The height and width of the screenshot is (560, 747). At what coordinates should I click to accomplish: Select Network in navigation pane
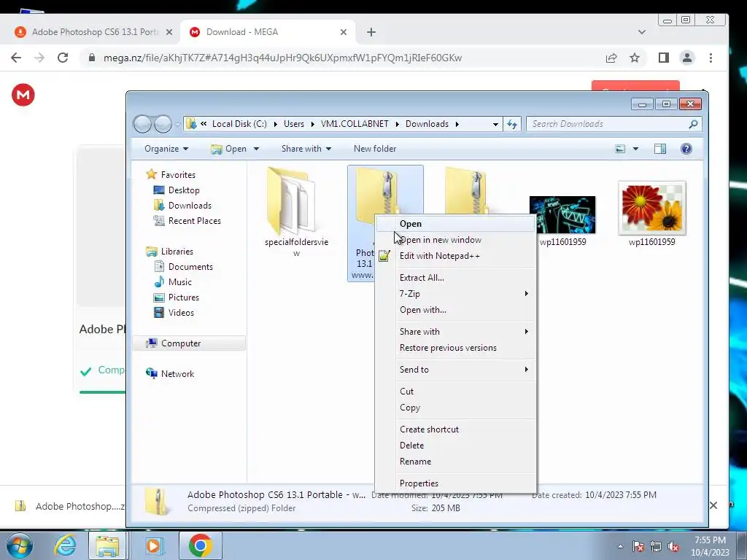[177, 374]
